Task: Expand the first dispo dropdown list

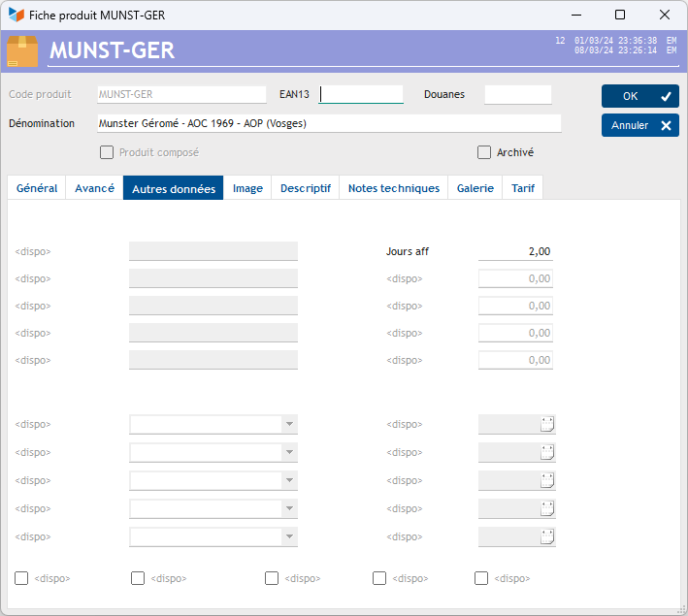Action: (x=287, y=424)
